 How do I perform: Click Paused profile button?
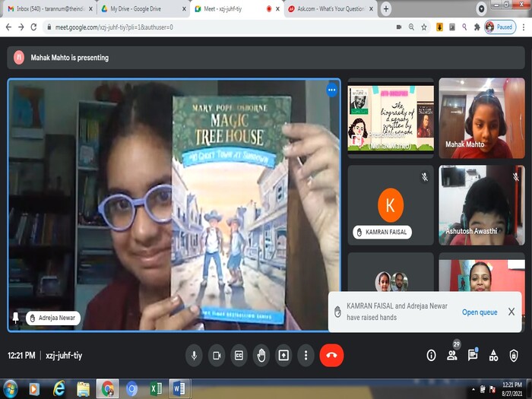click(x=500, y=27)
